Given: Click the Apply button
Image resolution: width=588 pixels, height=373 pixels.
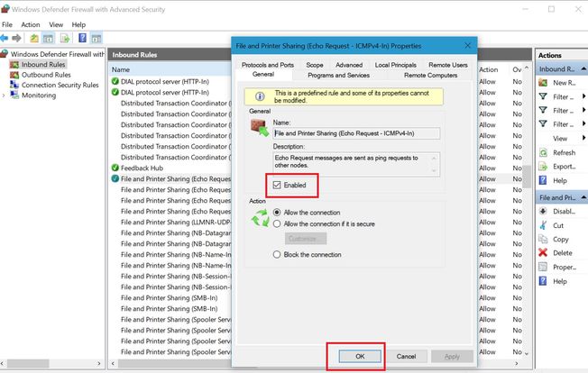Looking at the screenshot, I should (x=452, y=356).
